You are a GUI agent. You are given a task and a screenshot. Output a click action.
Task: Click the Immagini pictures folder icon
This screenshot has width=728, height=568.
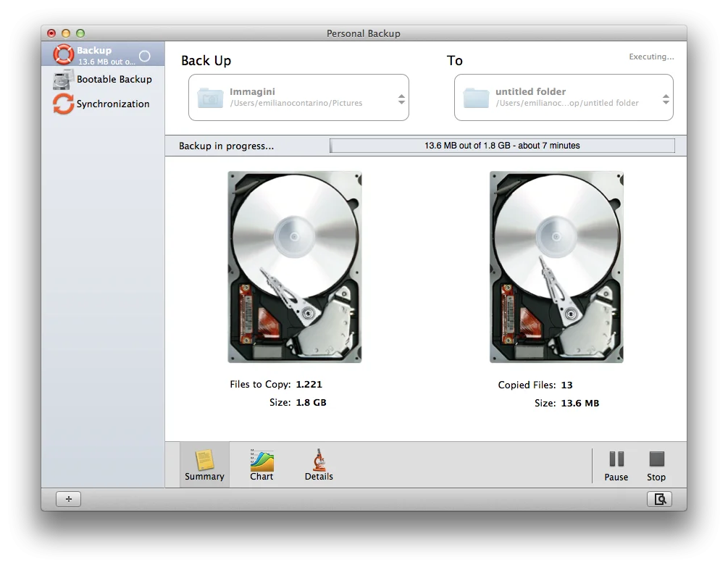(210, 98)
